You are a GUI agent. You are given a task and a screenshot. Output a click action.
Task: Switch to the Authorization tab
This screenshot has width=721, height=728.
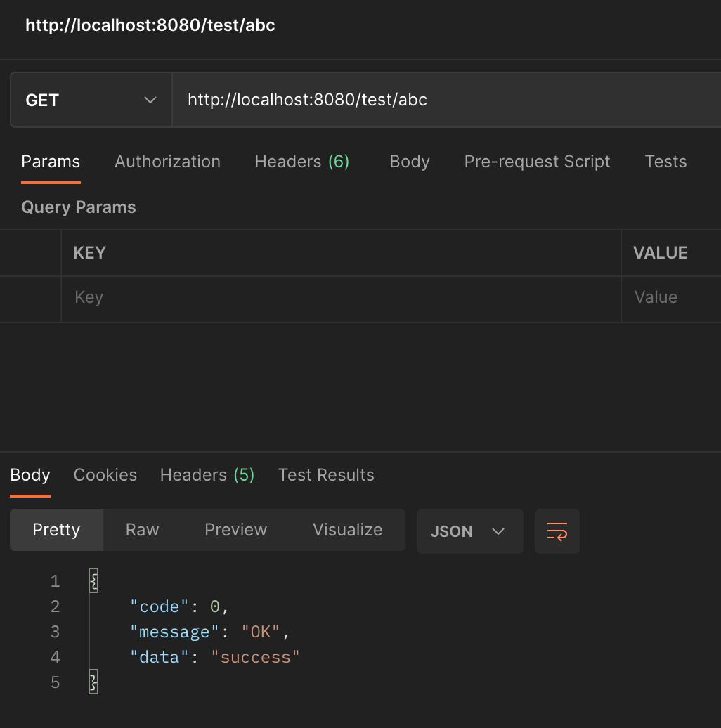click(167, 162)
